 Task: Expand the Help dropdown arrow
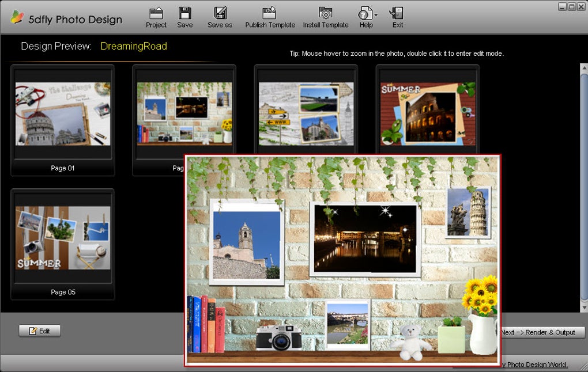tap(376, 15)
